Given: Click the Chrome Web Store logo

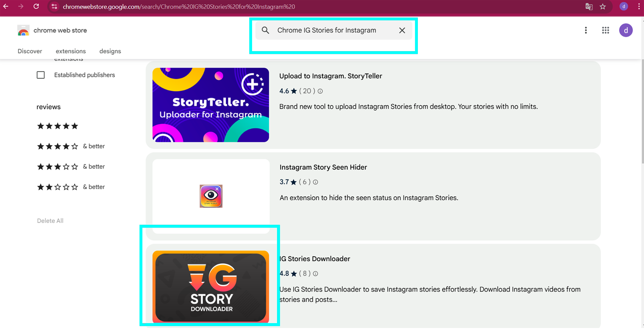Looking at the screenshot, I should 23,30.
